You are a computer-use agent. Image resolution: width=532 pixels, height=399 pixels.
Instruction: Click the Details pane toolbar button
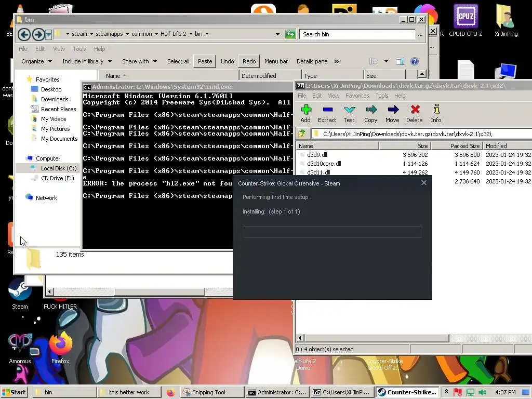[312, 61]
